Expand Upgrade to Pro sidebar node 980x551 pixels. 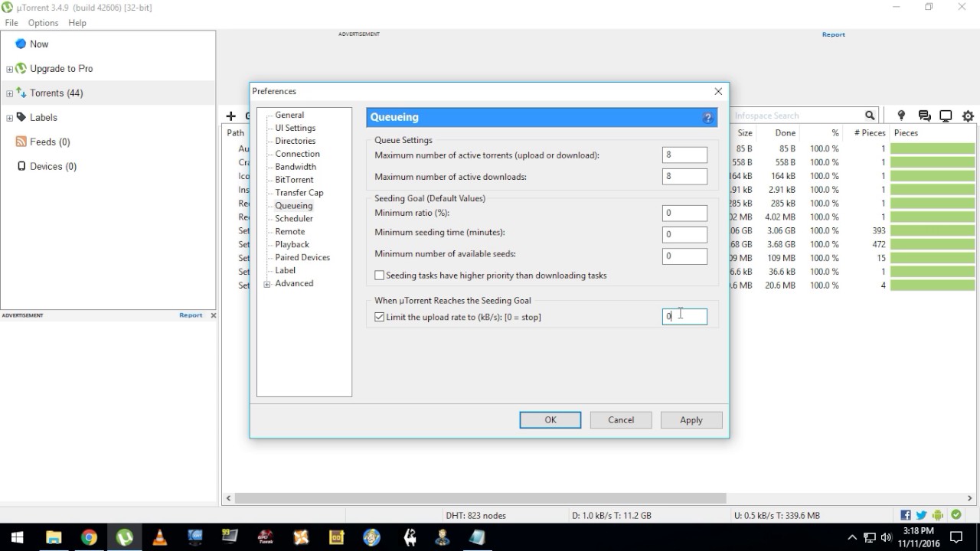[9, 69]
